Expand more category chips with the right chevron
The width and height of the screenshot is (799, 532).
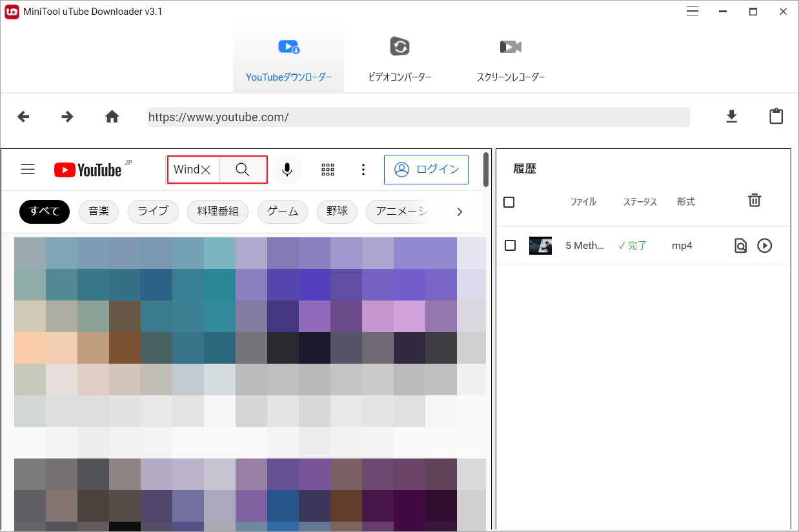point(460,212)
